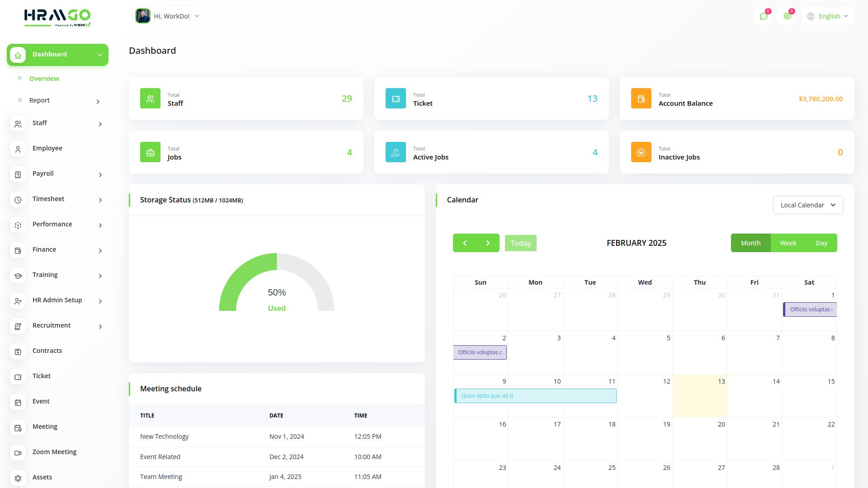Select the Payroll icon in the sidebar

click(x=18, y=174)
